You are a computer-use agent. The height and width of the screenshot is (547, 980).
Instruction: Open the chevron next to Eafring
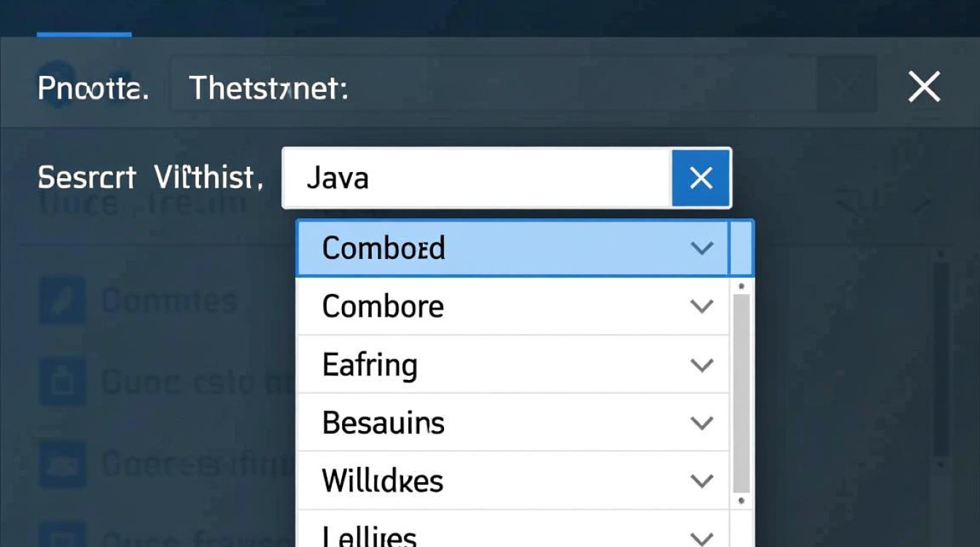(701, 365)
